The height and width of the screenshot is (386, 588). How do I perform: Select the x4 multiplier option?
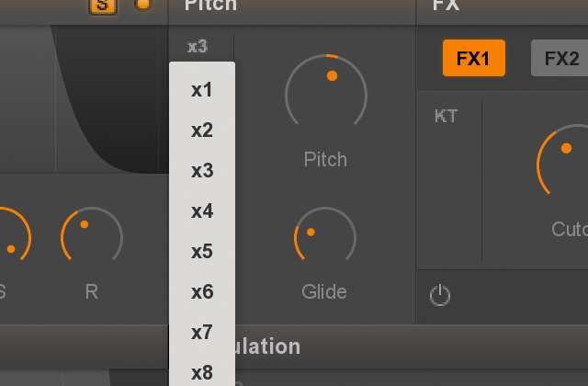point(202,211)
